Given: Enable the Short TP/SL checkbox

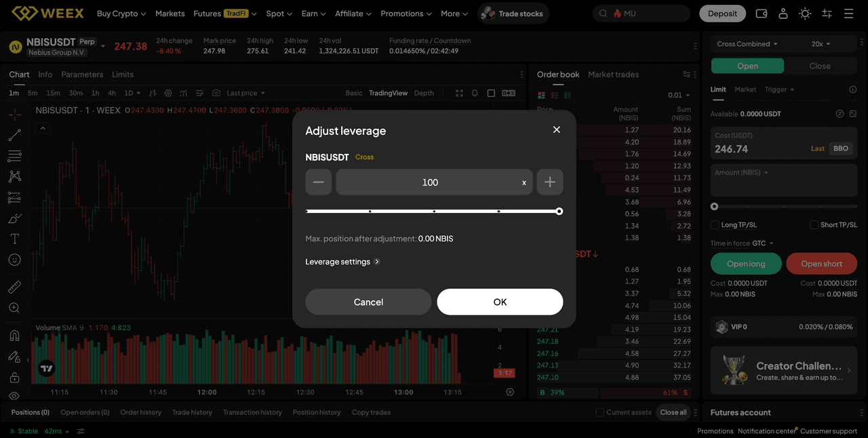Looking at the screenshot, I should (814, 224).
